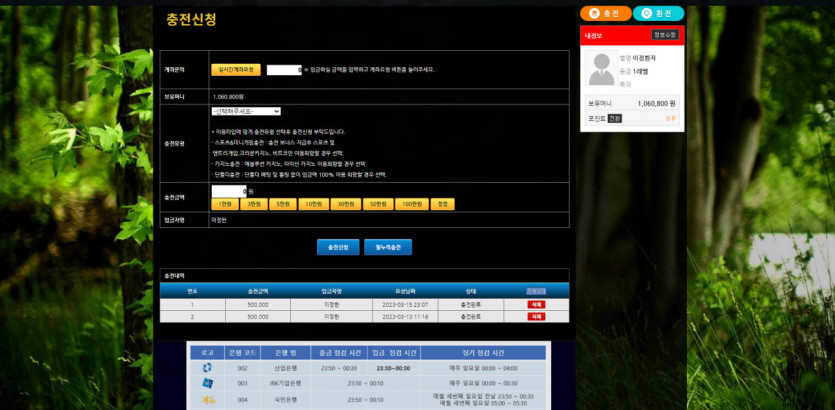Screen dimensions: 835x410
Task: Click the 충전금액 amount input field
Action: 229,190
